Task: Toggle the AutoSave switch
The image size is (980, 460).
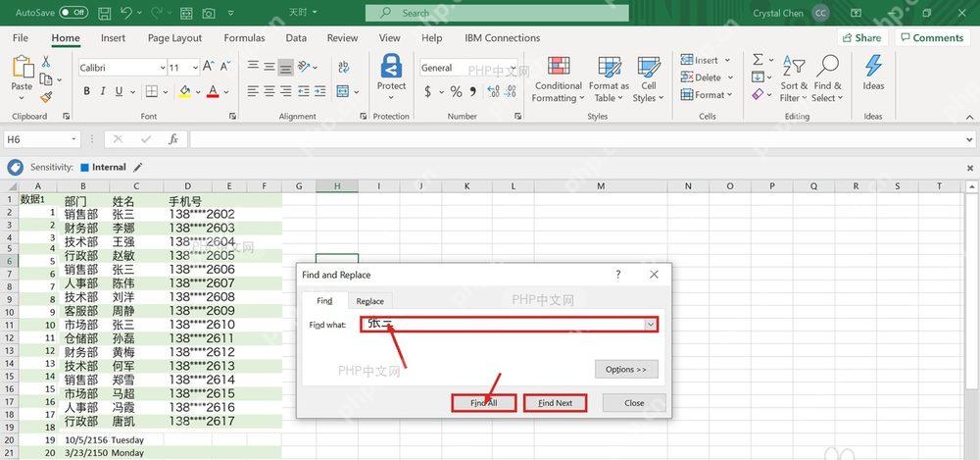Action: coord(73,13)
